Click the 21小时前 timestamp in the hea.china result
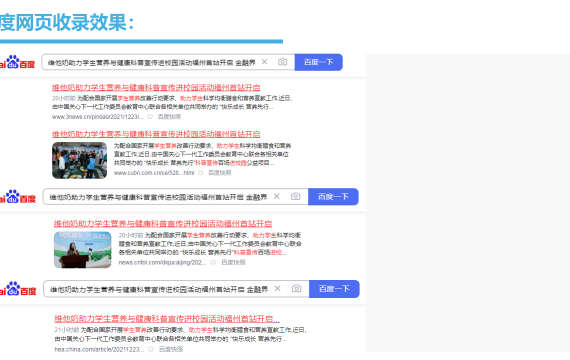This screenshot has height=360, width=570. click(67, 330)
